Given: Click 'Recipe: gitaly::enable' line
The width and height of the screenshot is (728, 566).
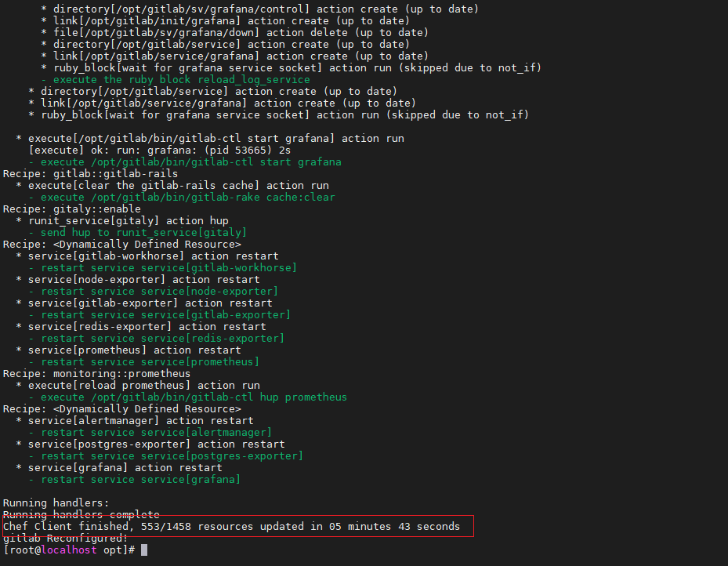Looking at the screenshot, I should [x=71, y=209].
